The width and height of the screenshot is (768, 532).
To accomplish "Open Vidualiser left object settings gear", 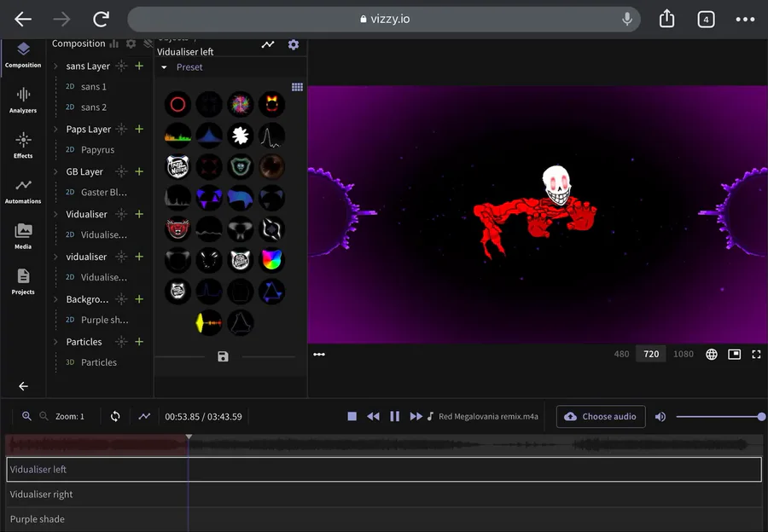I will point(294,45).
